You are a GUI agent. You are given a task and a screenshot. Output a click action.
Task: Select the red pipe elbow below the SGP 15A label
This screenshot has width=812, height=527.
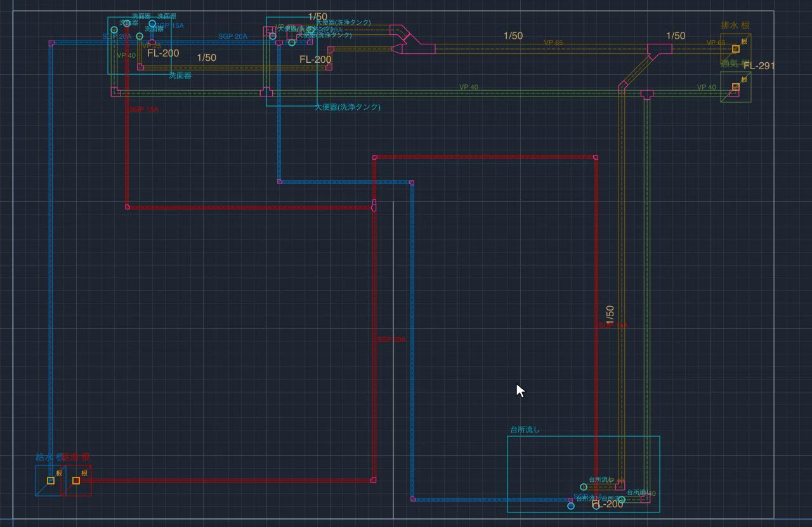(x=128, y=207)
